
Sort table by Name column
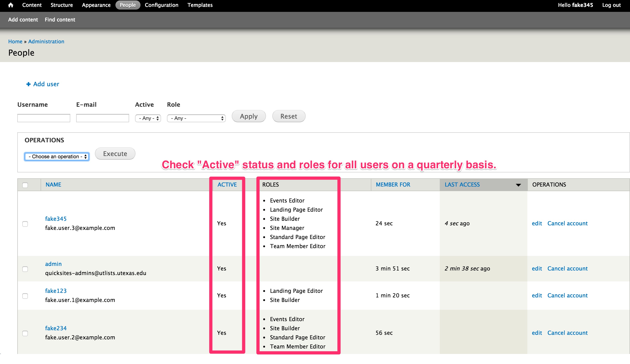click(53, 185)
